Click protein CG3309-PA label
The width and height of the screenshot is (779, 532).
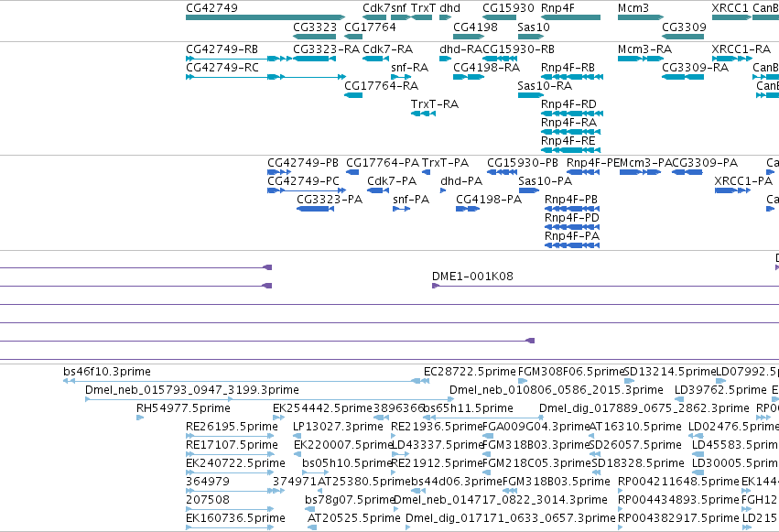pyautogui.click(x=705, y=163)
